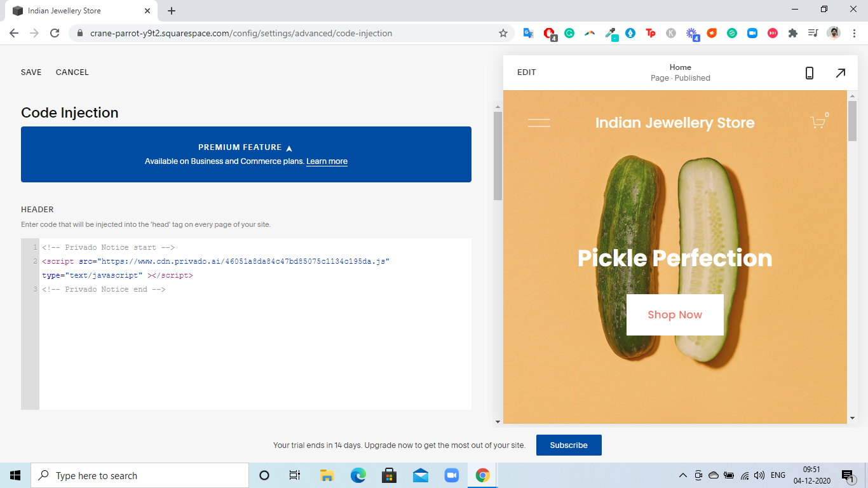Expand preview to full screen arrow
Screen dimensions: 868x488
click(840, 73)
